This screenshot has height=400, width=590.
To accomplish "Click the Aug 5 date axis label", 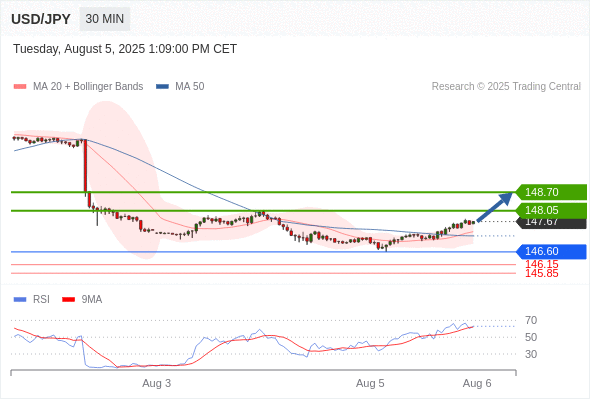I will tap(370, 383).
